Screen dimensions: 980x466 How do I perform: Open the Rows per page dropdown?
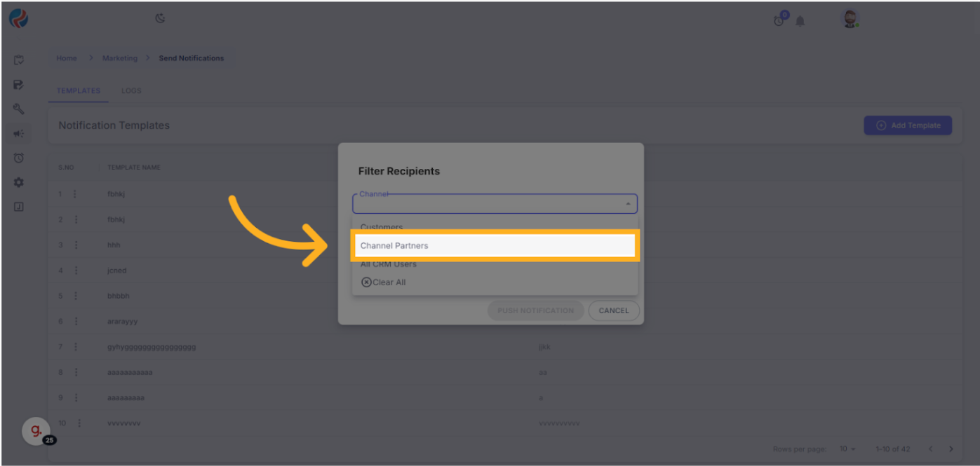pos(848,448)
